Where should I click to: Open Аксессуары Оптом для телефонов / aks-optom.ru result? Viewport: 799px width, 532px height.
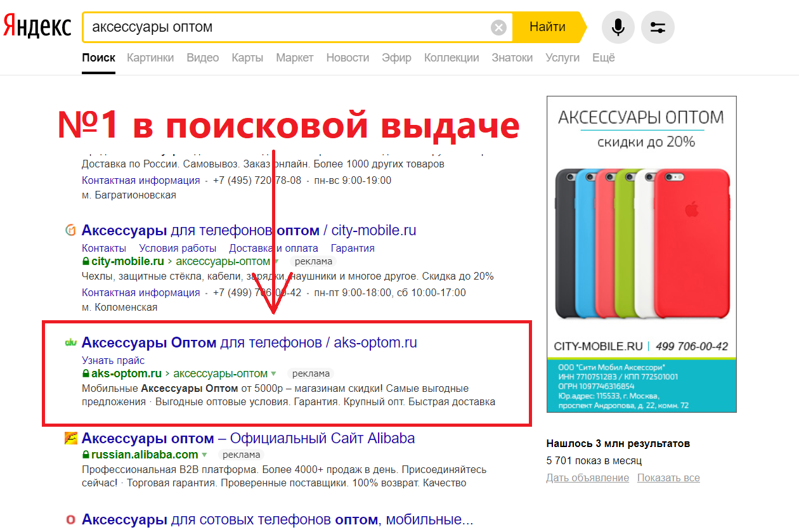(x=249, y=343)
